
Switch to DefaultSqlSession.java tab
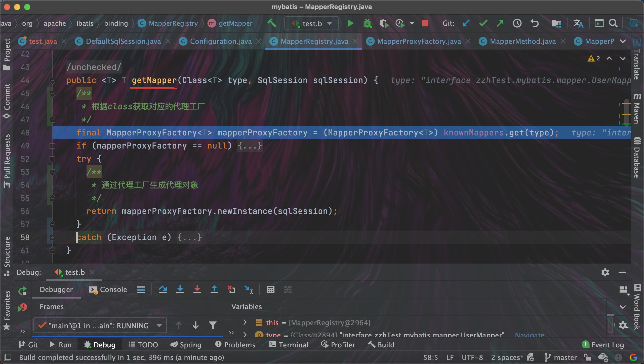click(123, 41)
